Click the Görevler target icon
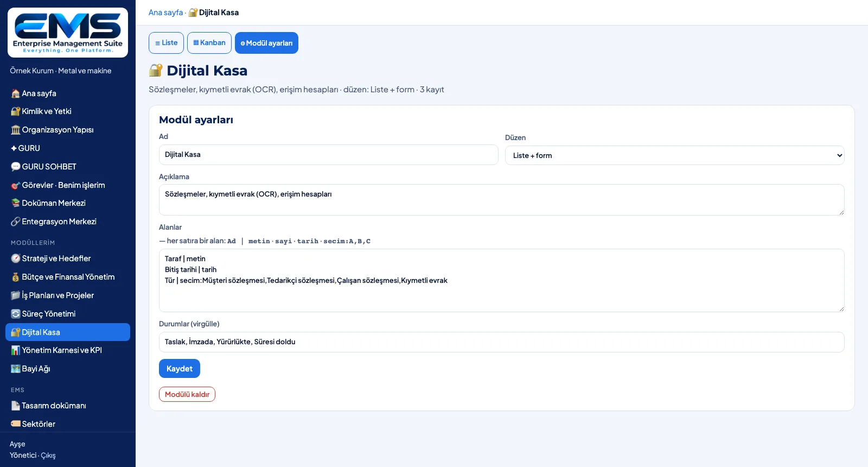The image size is (868, 467). point(16,185)
